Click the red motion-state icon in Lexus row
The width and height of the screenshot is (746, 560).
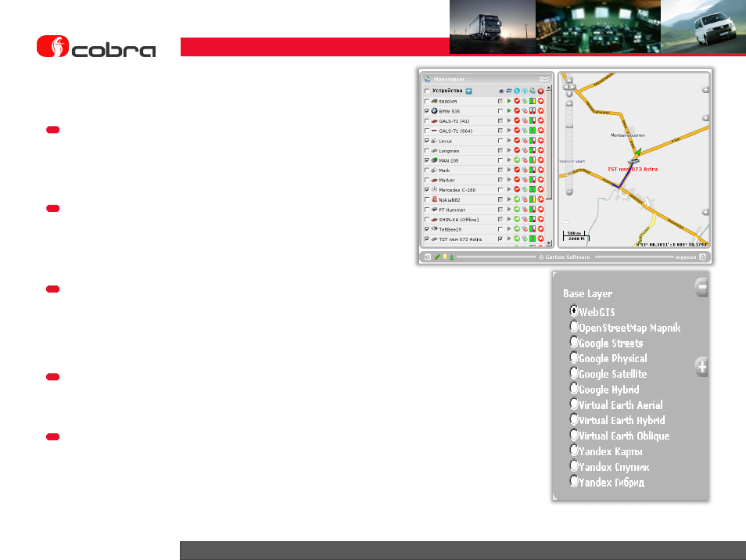[x=517, y=141]
